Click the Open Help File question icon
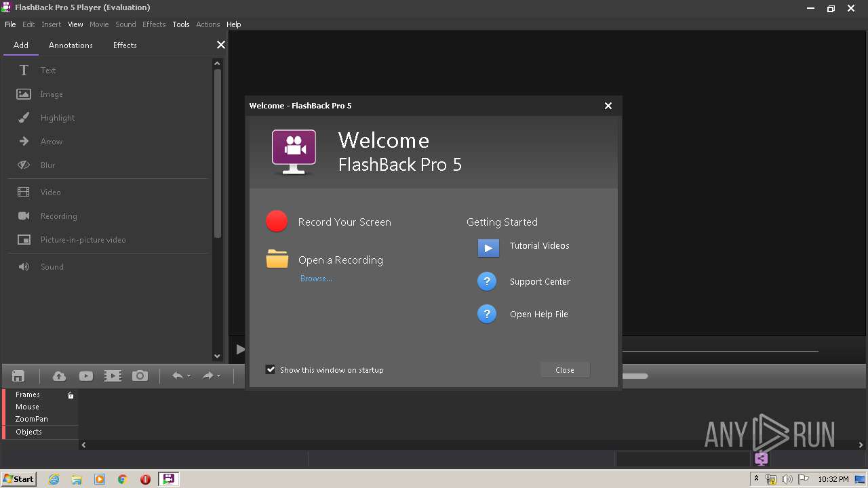The height and width of the screenshot is (488, 868). tap(487, 314)
